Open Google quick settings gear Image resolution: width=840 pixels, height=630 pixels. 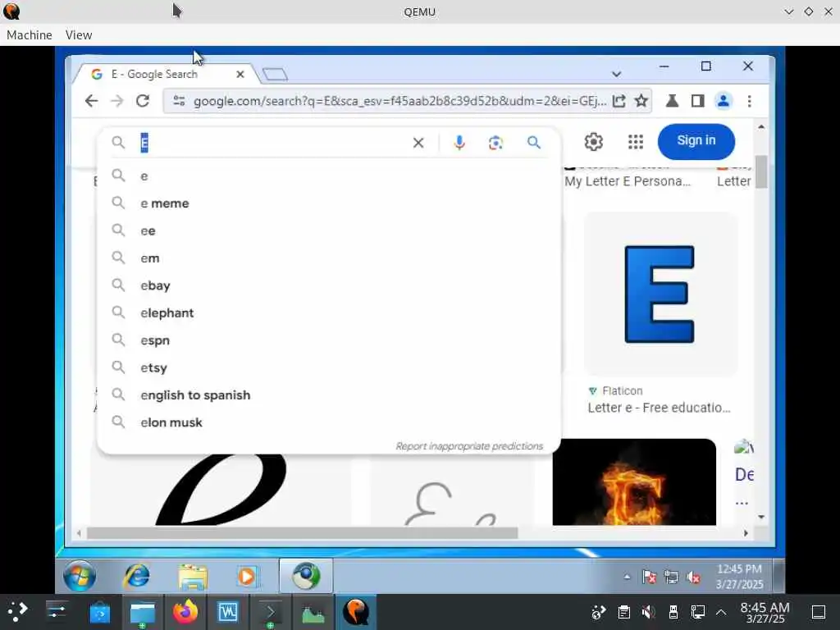(594, 141)
